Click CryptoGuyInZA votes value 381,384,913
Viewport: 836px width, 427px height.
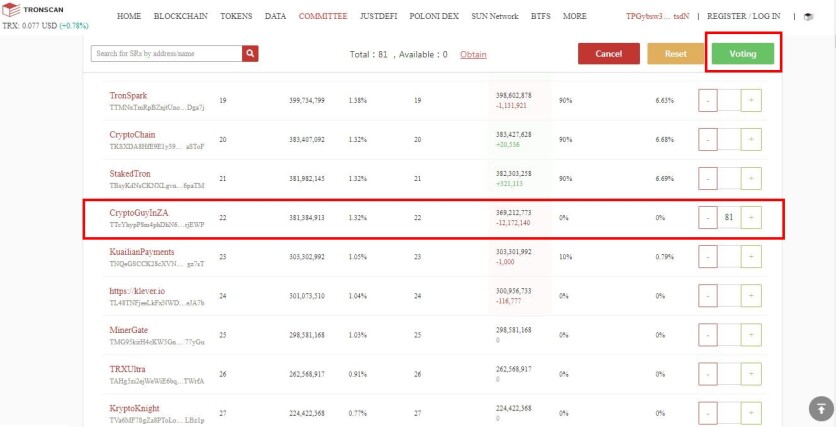point(307,217)
